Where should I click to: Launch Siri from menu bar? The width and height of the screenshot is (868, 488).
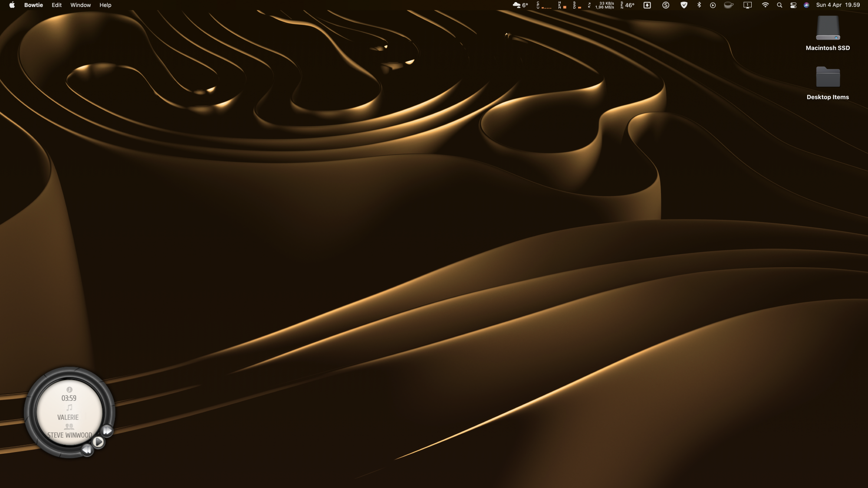(806, 5)
